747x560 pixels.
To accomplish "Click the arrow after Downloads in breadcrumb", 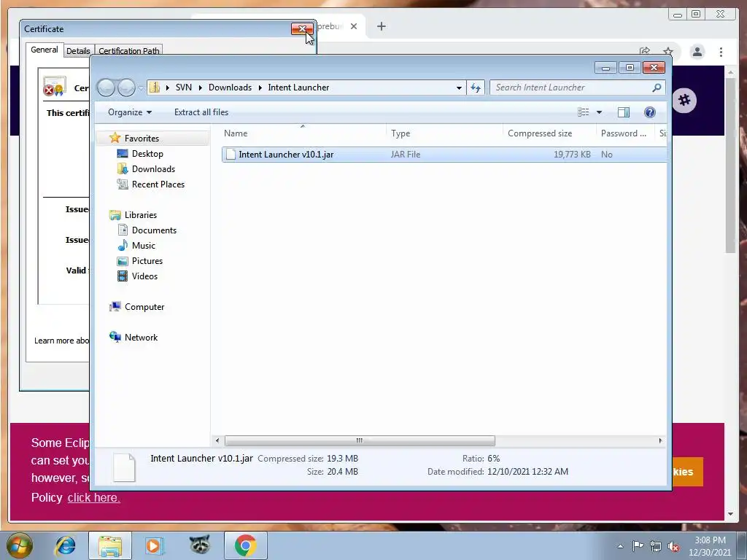I will pos(260,87).
